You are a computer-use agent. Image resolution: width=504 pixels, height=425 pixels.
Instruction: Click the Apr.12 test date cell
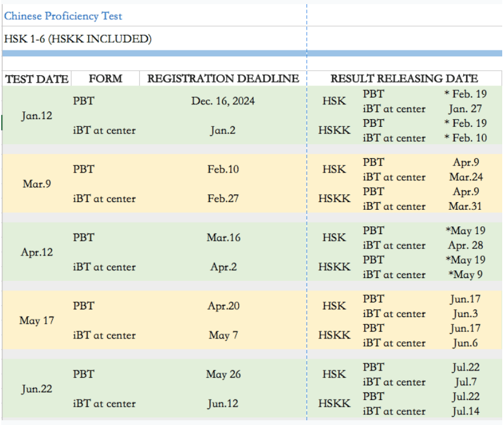37,252
